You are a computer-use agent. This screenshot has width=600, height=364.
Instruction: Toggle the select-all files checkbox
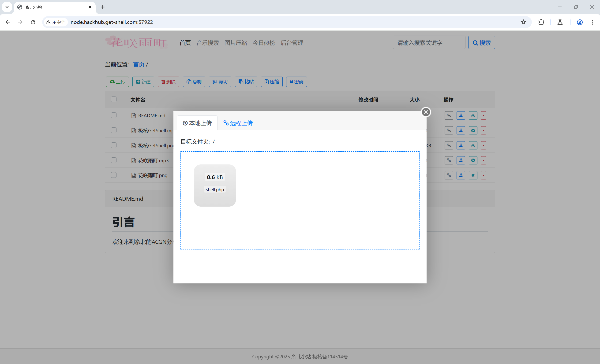point(113,99)
